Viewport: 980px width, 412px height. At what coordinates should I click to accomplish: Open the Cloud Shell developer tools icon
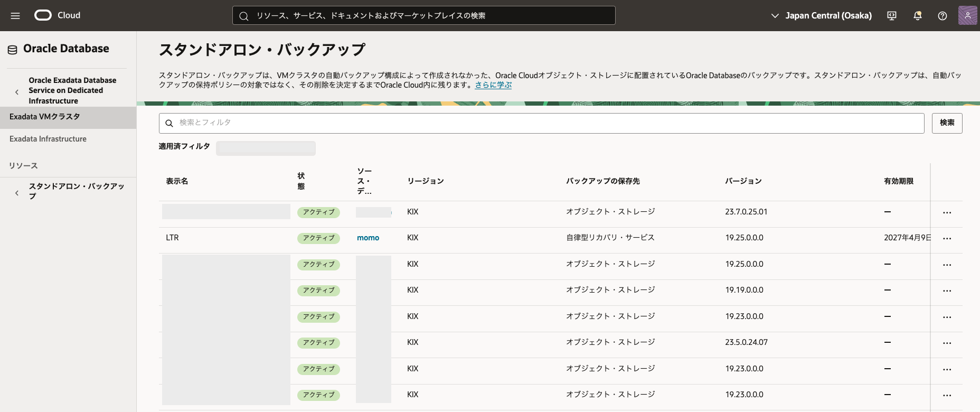coord(892,16)
